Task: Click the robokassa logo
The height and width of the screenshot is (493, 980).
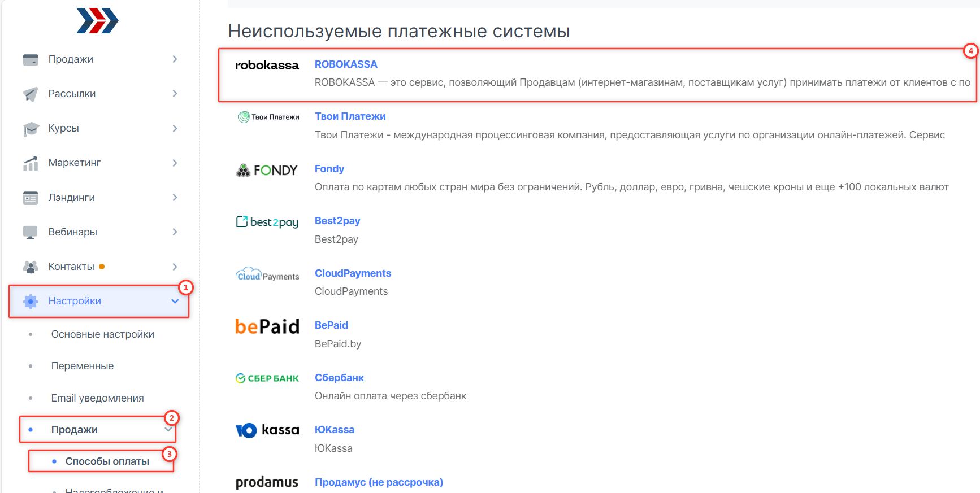Action: pyautogui.click(x=267, y=66)
